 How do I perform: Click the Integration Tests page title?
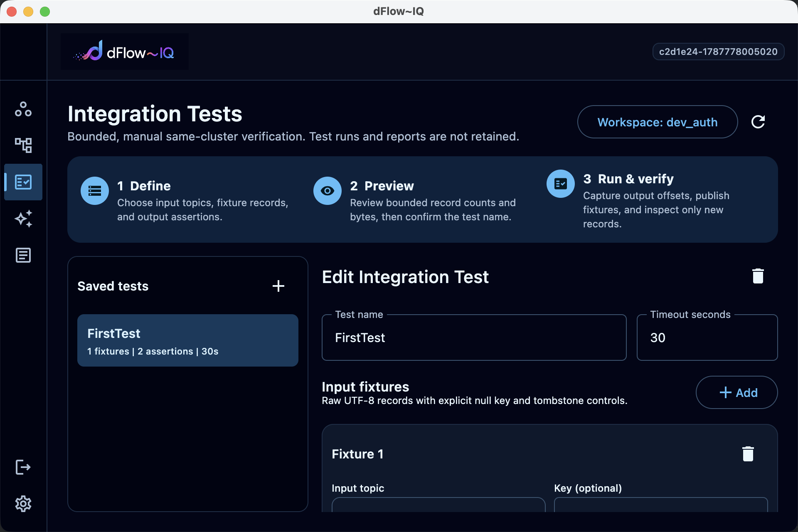point(155,113)
